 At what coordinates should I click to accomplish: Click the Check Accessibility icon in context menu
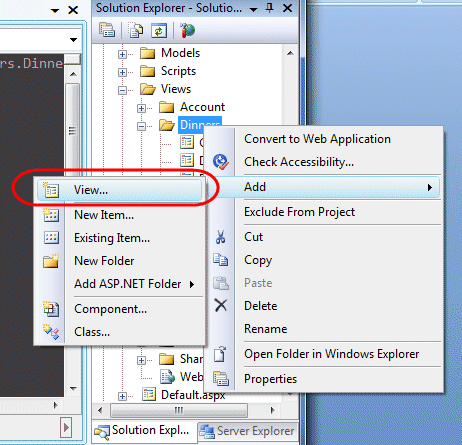tap(221, 162)
